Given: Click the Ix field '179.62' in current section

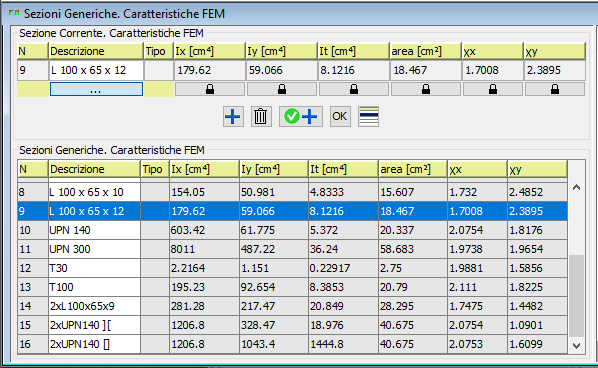Looking at the screenshot, I should (x=210, y=70).
